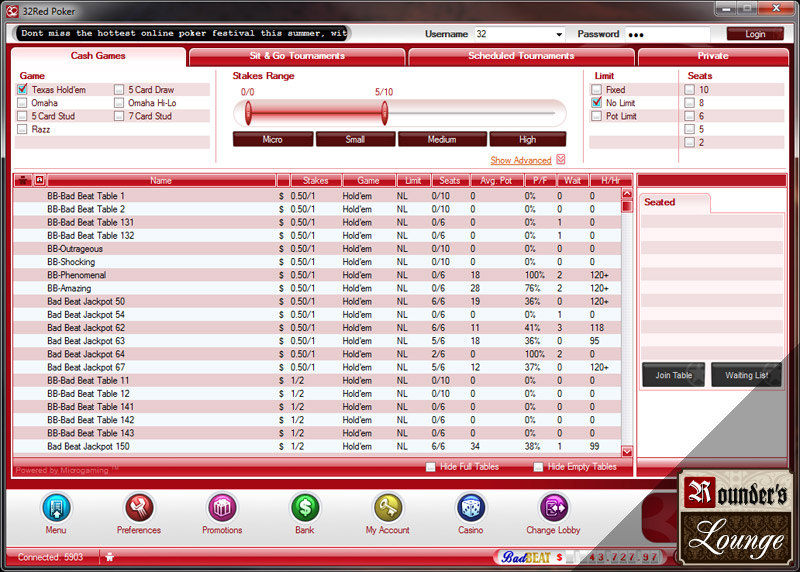
Task: Click the 5/10 maximum stakes slider handle
Action: (385, 113)
